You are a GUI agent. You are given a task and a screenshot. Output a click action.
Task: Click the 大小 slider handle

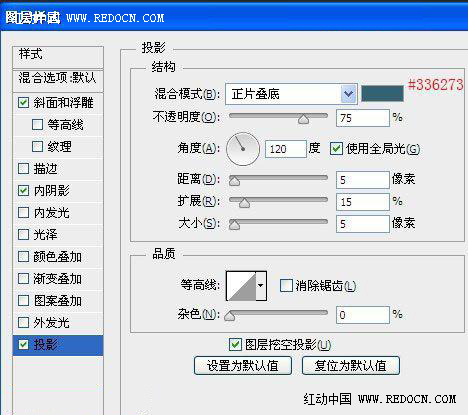click(x=234, y=224)
